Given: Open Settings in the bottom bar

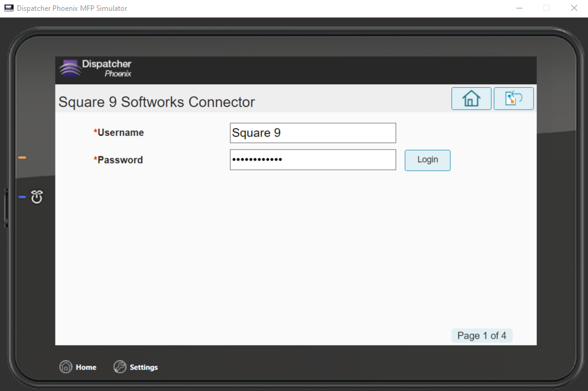Looking at the screenshot, I should (136, 366).
